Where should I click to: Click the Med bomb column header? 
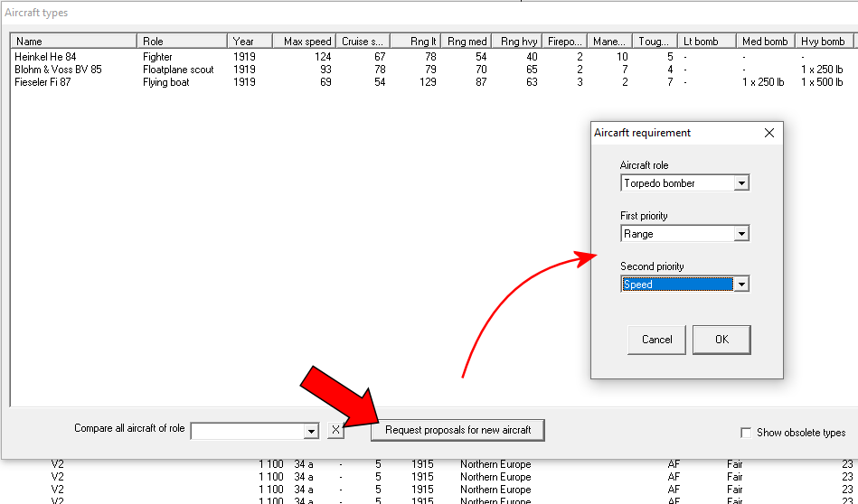764,42
